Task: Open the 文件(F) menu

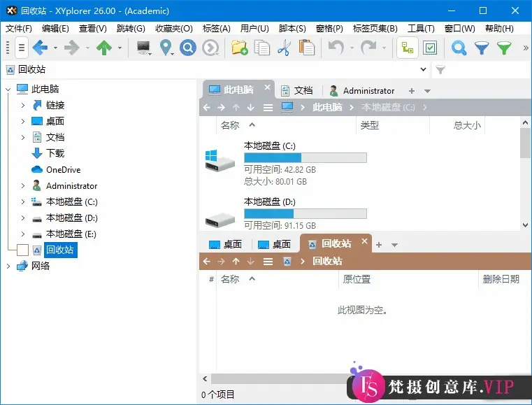Action: [x=19, y=29]
